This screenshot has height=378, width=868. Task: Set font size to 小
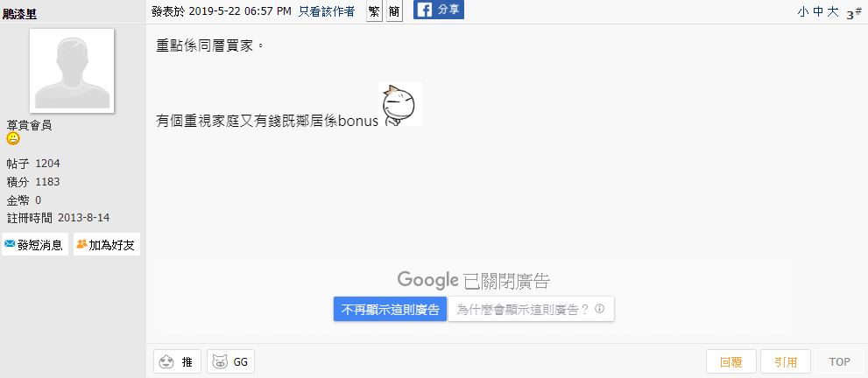point(802,11)
